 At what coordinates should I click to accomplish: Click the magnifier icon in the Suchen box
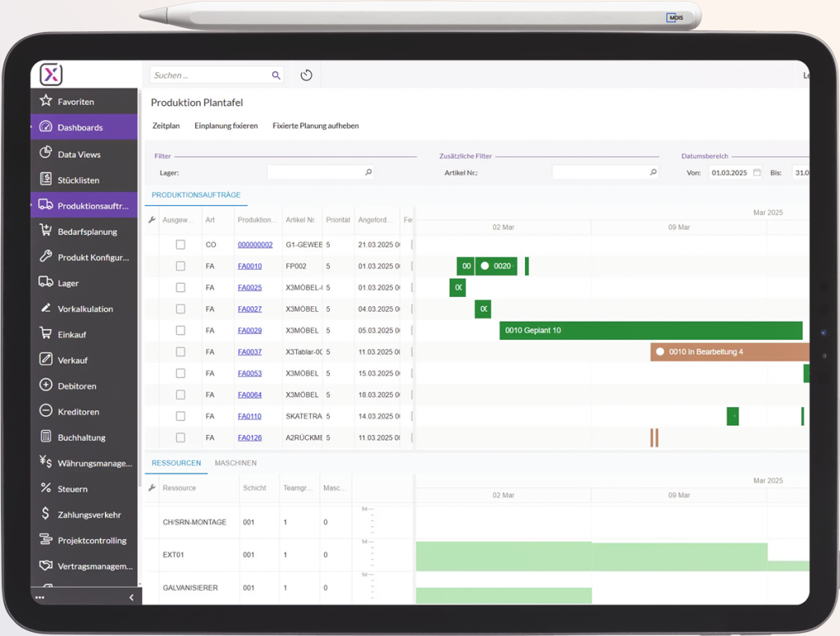276,75
